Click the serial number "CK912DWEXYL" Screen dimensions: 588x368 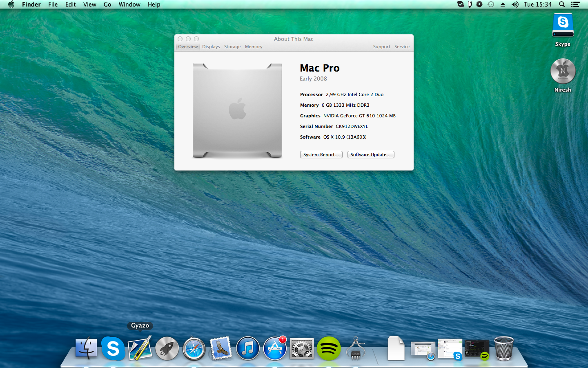[352, 126]
